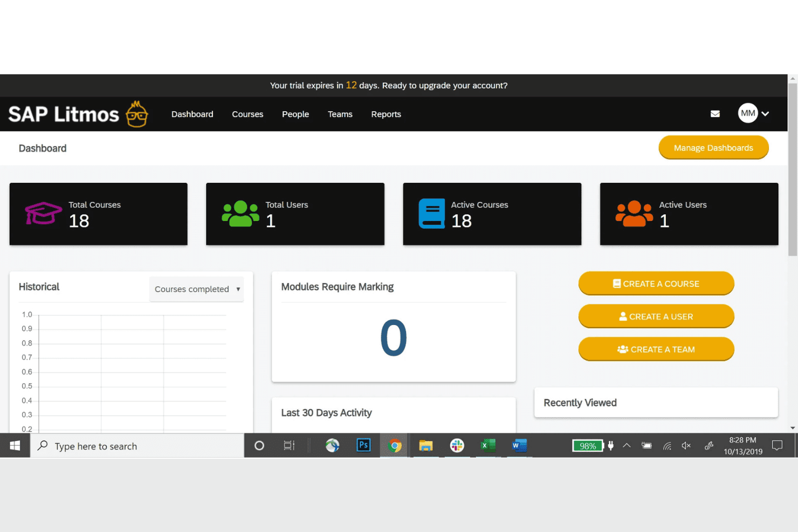This screenshot has width=798, height=532.
Task: Open File Explorer from the taskbar
Action: coord(426,446)
